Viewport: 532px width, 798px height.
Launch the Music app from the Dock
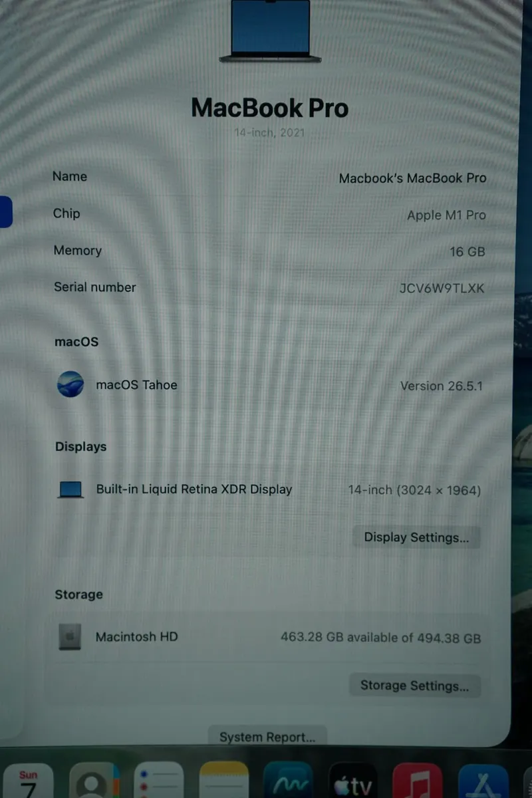pos(418,781)
